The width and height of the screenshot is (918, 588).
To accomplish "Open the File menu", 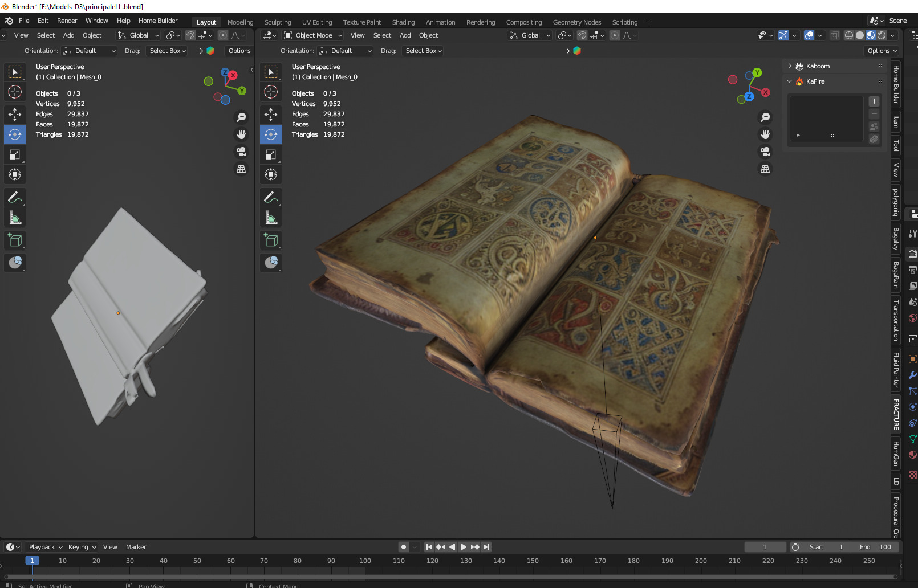I will (24, 21).
